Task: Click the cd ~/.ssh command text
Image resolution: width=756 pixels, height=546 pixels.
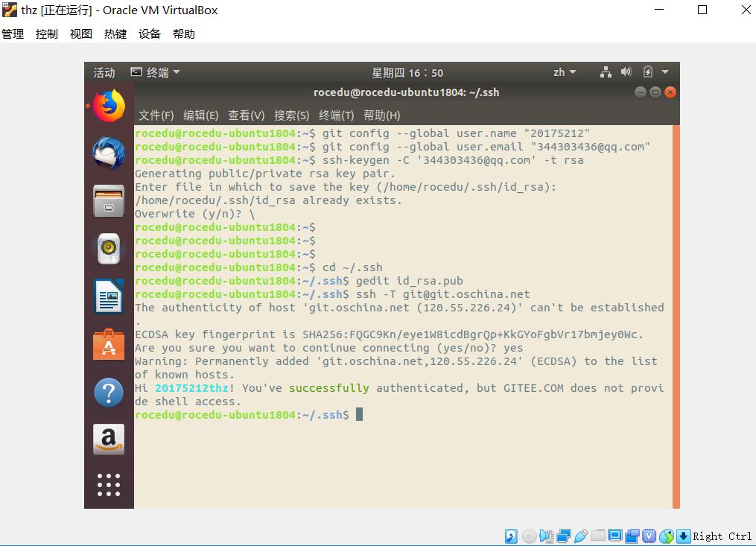Action: [352, 267]
